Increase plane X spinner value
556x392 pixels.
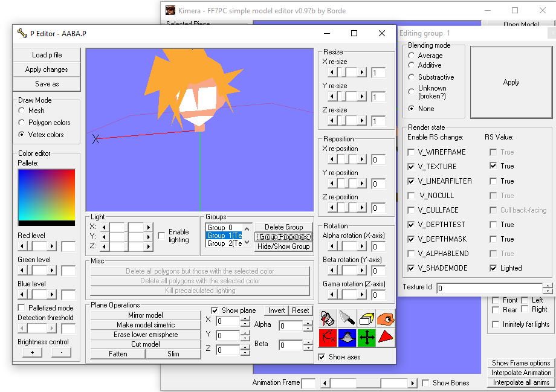(x=245, y=319)
